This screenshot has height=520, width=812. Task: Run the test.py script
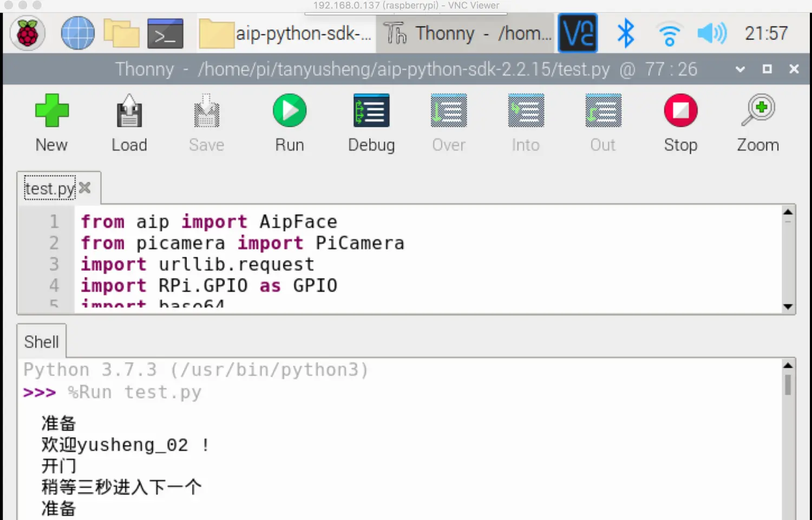(290, 110)
